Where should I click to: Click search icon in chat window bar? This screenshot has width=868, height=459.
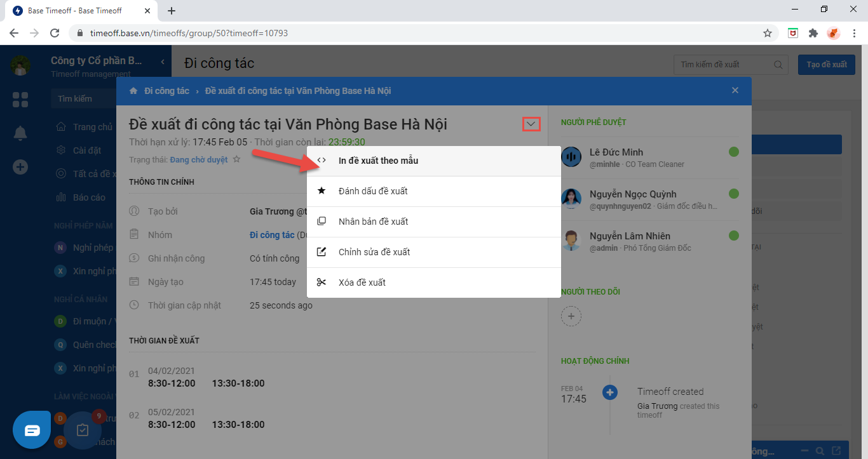click(x=821, y=451)
